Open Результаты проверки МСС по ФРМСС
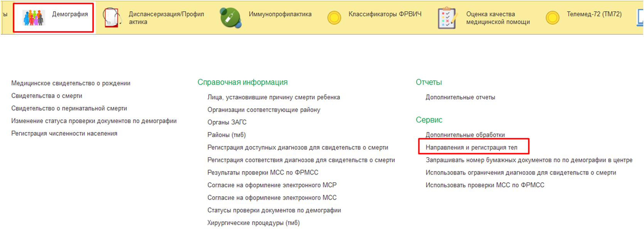 click(x=263, y=173)
